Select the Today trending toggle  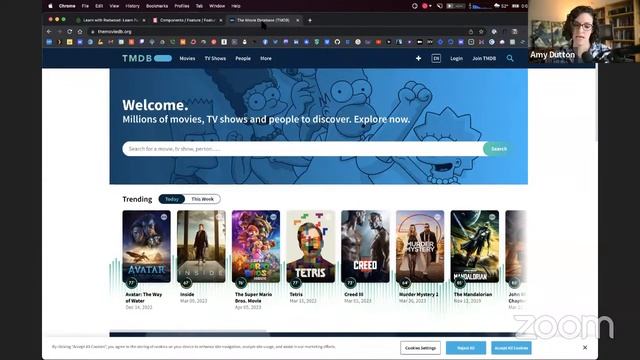coord(172,199)
